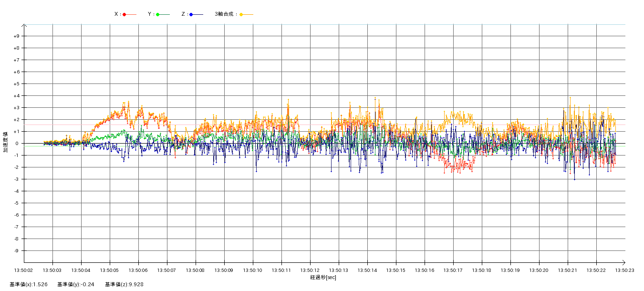Click the yellow 3軸合成 legend marker
Image resolution: width=644 pixels, height=291 pixels.
pyautogui.click(x=241, y=14)
